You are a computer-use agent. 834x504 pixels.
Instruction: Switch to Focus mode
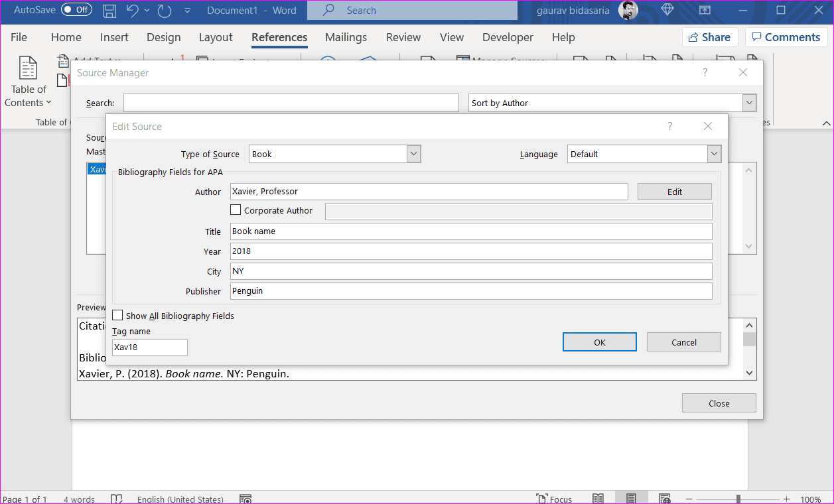[553, 499]
